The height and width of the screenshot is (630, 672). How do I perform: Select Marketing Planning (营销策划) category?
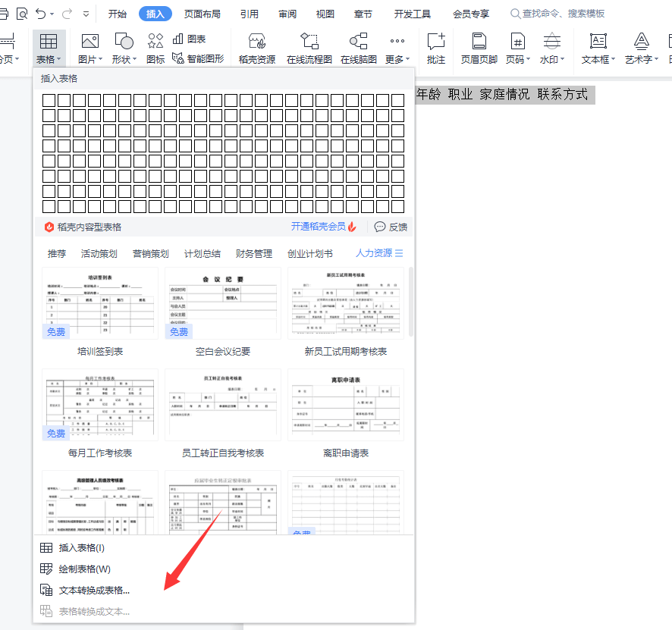(x=150, y=253)
